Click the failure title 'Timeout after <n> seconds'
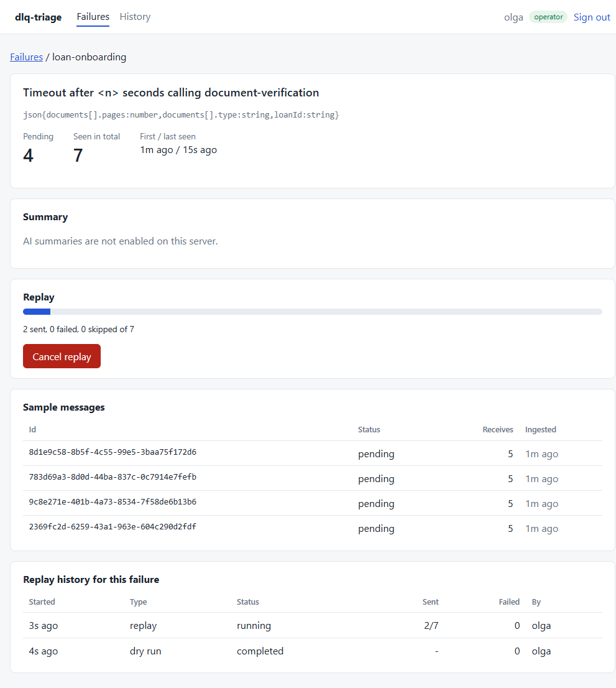 tap(171, 93)
